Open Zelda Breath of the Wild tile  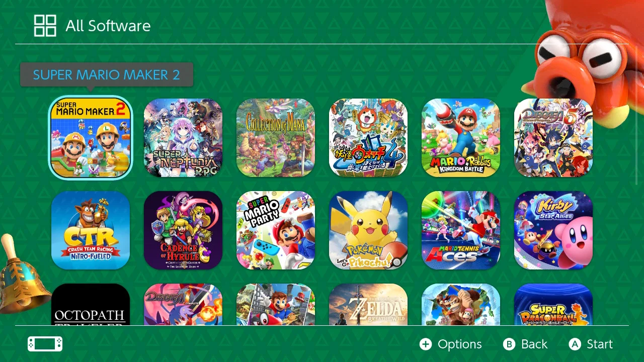pyautogui.click(x=368, y=304)
